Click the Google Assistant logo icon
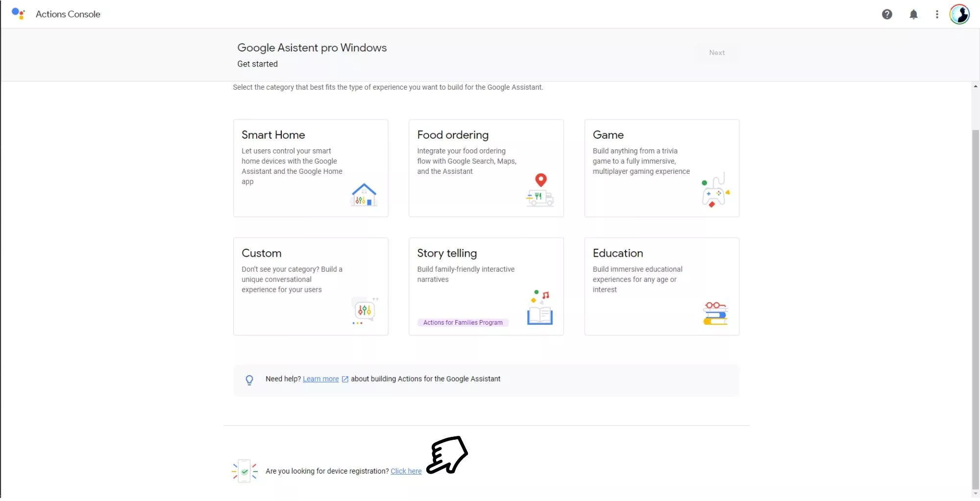The height and width of the screenshot is (501, 980). 18,14
